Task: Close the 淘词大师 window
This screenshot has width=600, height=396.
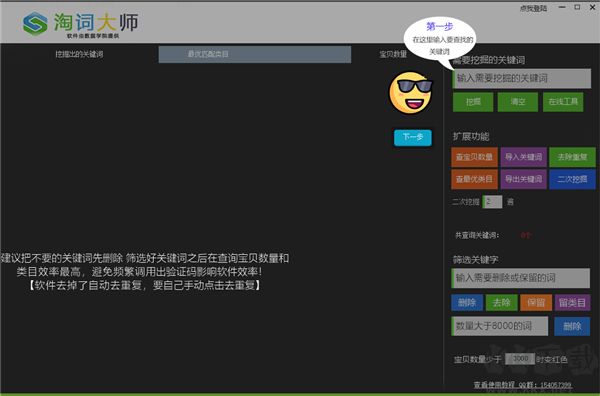Action: pos(592,7)
